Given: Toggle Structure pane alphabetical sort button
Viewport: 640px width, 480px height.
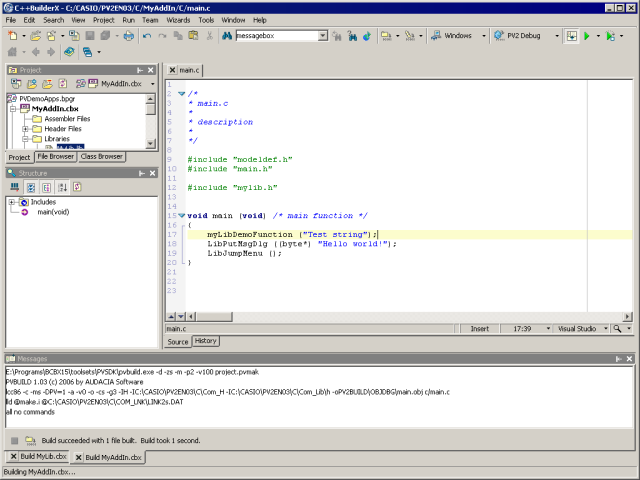Looking at the screenshot, I should pyautogui.click(x=62, y=187).
